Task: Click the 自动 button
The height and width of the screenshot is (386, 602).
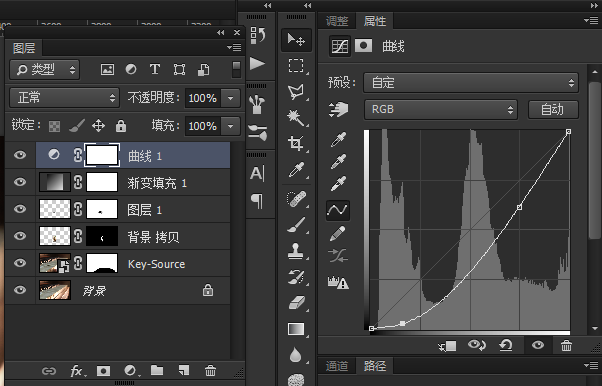Action: [553, 110]
